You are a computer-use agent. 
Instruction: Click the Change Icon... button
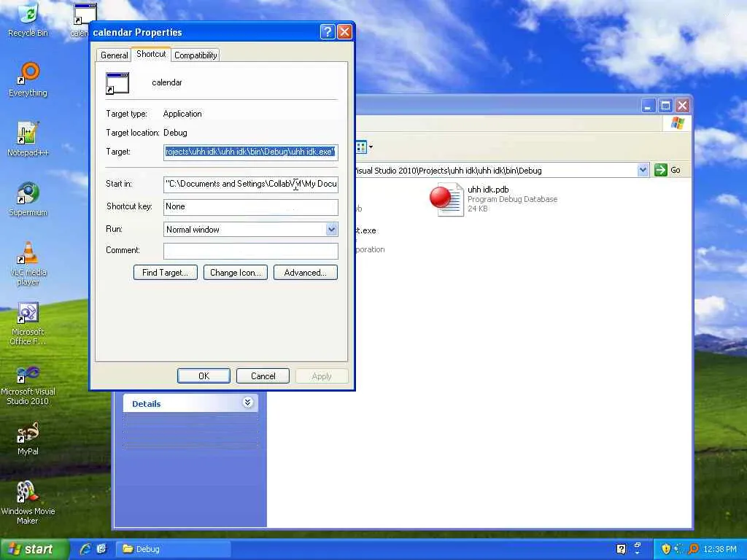[x=236, y=273]
